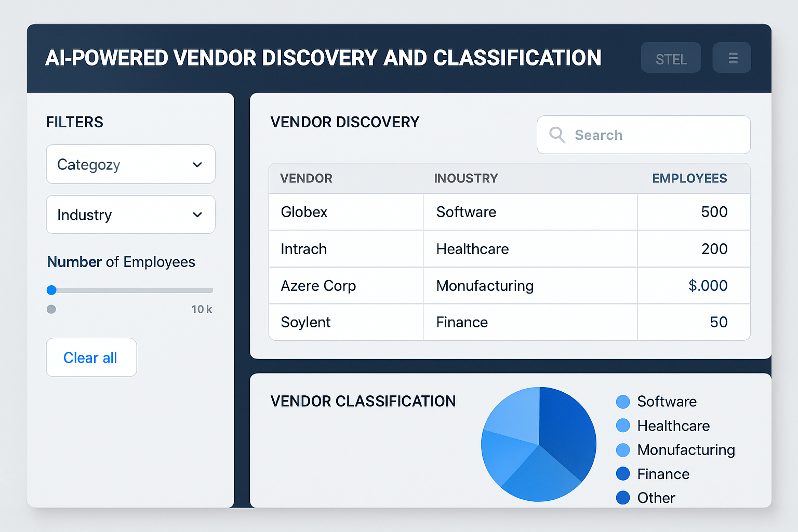Select the Healthcare legend dot

pos(622,425)
